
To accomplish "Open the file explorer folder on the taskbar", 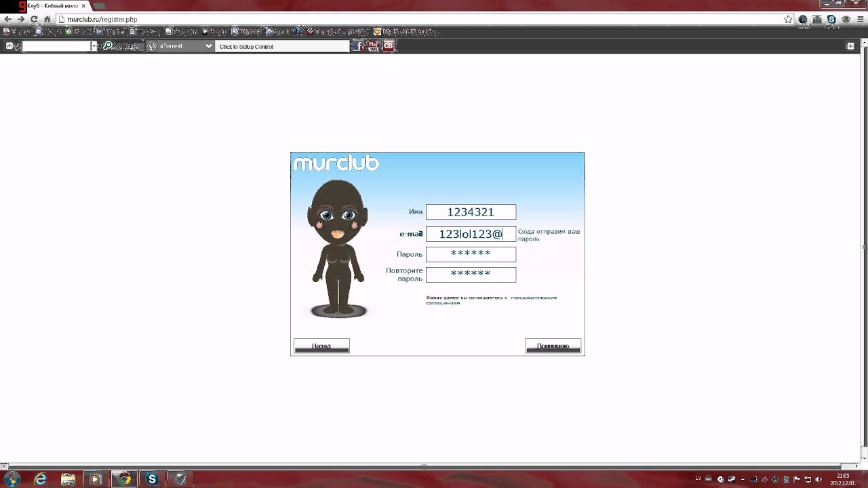I will click(x=68, y=479).
